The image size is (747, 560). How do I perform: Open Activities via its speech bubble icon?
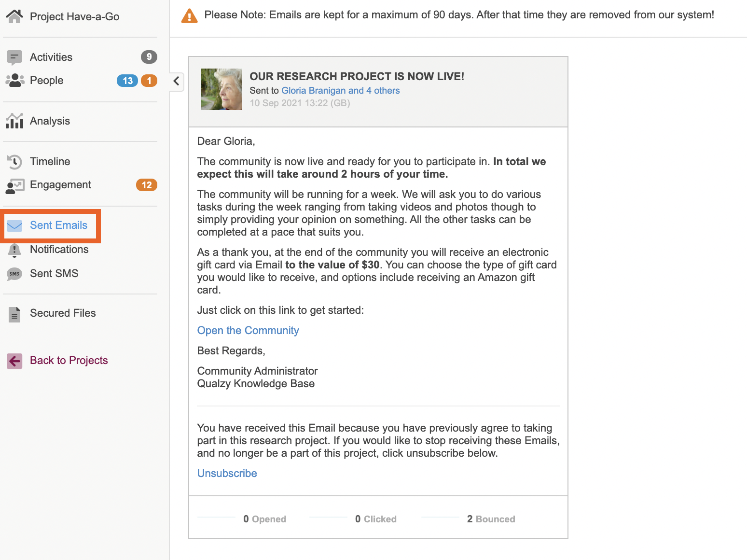pyautogui.click(x=14, y=57)
